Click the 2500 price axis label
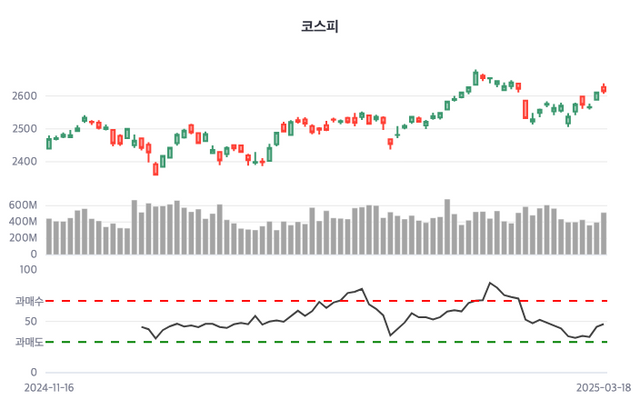640x409 pixels. (x=24, y=129)
